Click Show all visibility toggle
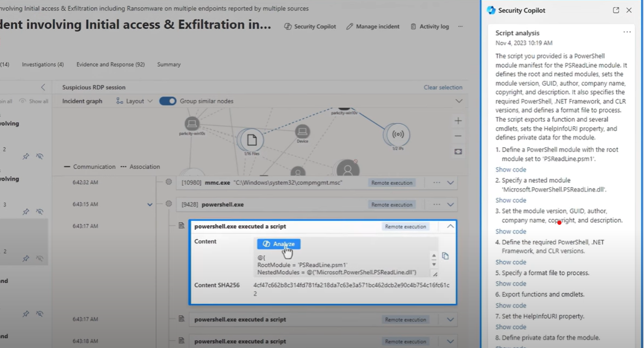The height and width of the screenshot is (348, 644). [x=34, y=101]
